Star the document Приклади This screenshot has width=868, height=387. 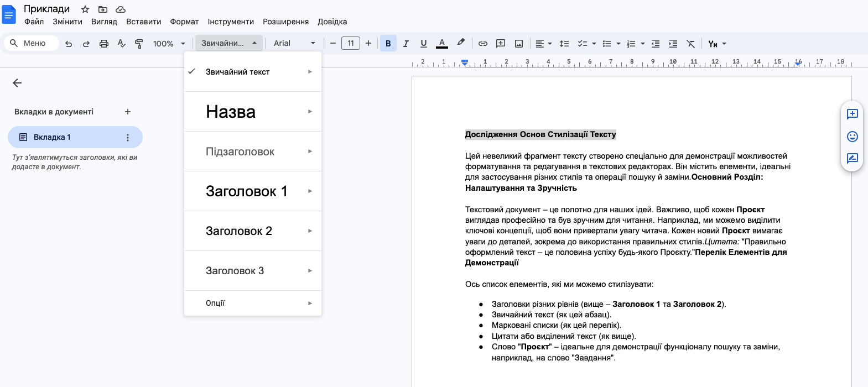coord(85,9)
